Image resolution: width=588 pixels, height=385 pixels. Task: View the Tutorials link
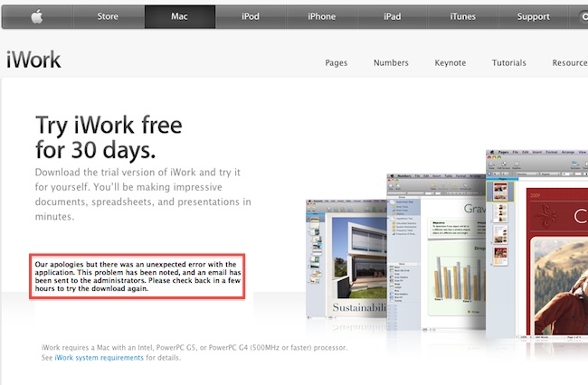(509, 63)
